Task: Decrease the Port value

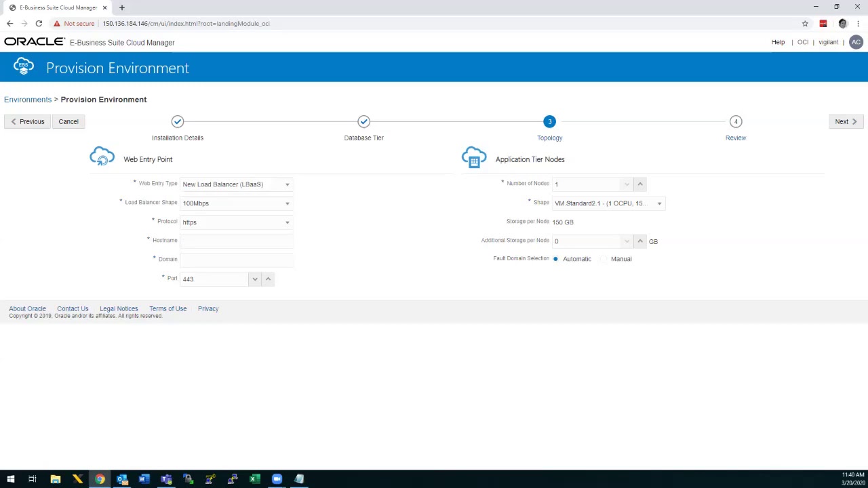Action: 255,279
